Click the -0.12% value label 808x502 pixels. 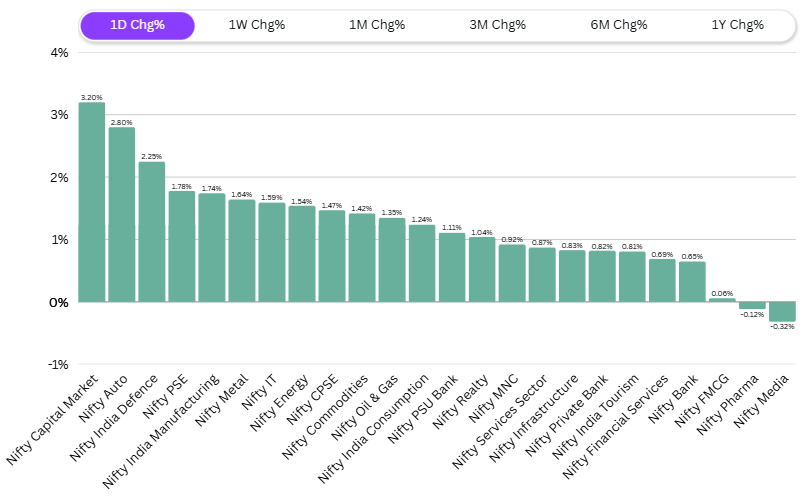[x=752, y=315]
